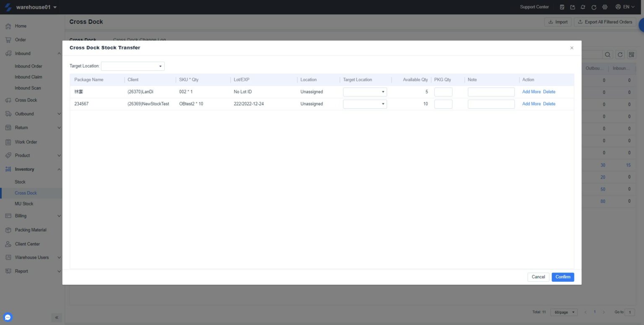Switch to the Cross Dock Change Log tab
This screenshot has height=325, width=644.
coord(140,39)
